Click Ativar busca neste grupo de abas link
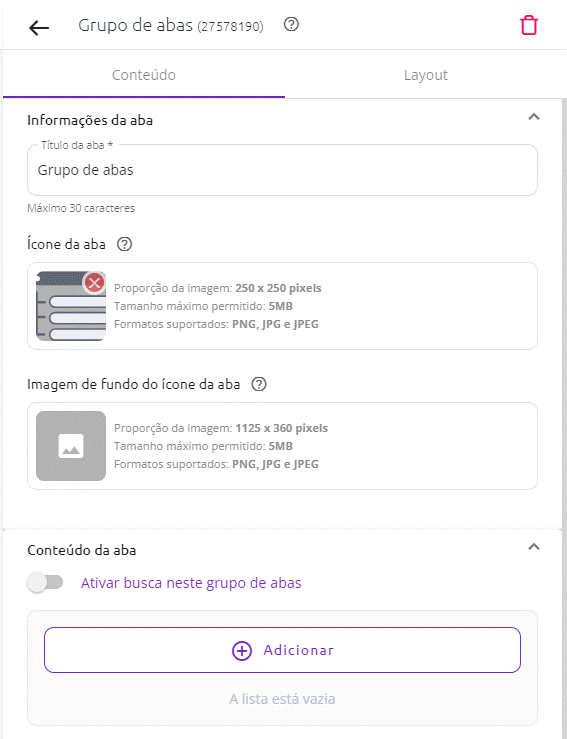The height and width of the screenshot is (739, 567). (191, 583)
